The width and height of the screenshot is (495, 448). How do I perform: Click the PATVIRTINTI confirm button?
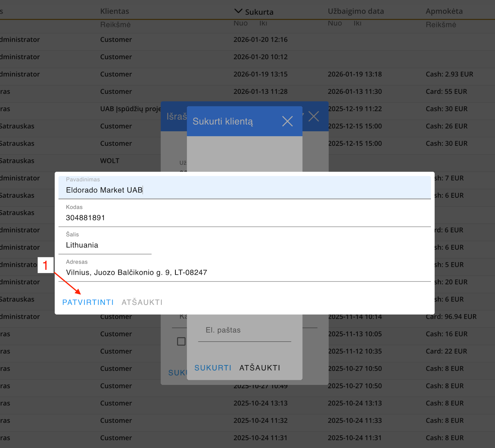pos(88,302)
